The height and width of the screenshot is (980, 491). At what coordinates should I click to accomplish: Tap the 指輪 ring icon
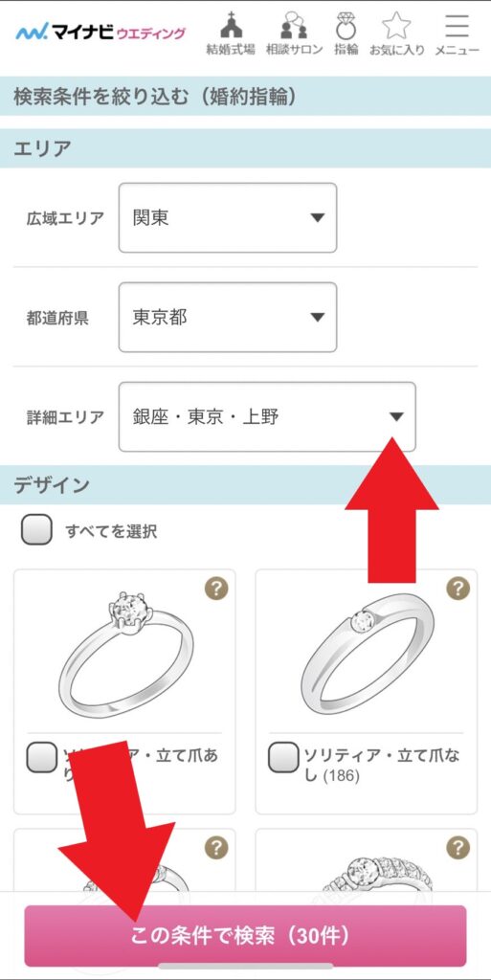click(x=346, y=34)
